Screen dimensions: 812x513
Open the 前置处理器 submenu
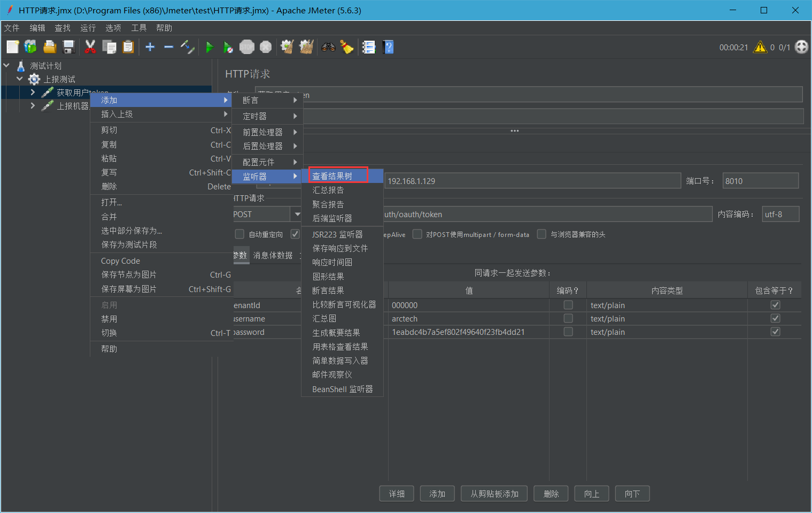[267, 132]
